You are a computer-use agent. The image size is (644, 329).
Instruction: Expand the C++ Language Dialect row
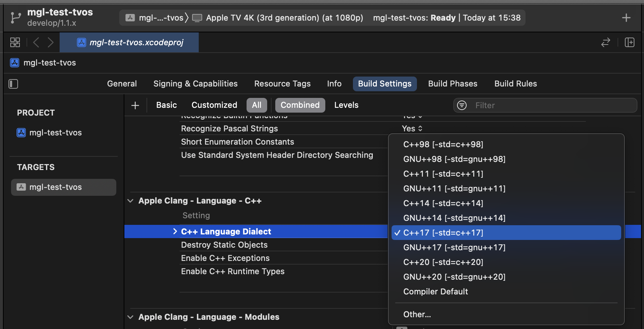click(175, 231)
